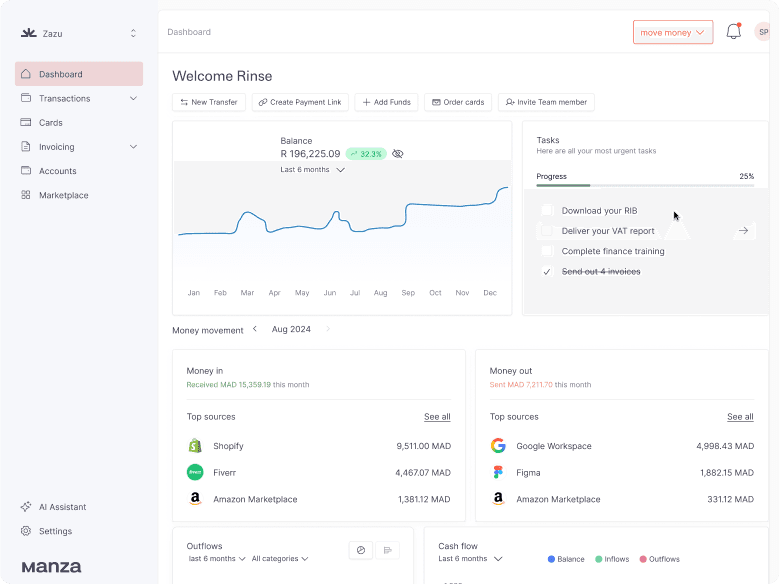
Task: Toggle the Outflows legend in Cash flow
Action: 660,559
